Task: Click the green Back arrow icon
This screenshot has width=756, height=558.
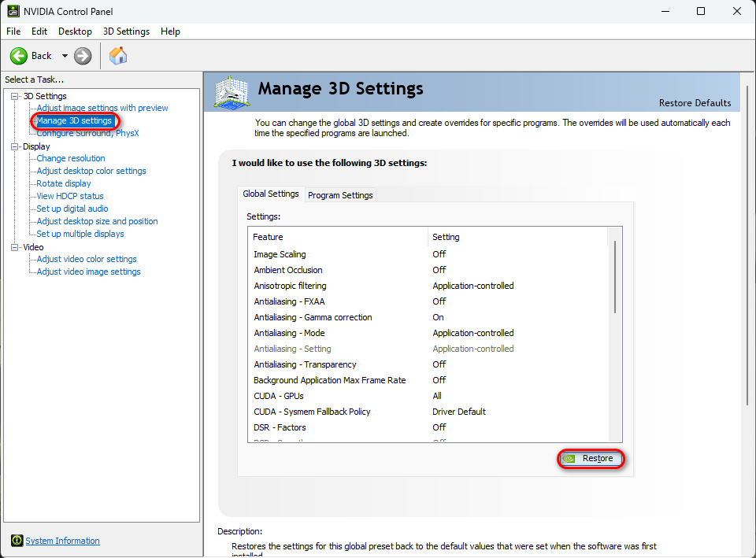Action: (19, 56)
